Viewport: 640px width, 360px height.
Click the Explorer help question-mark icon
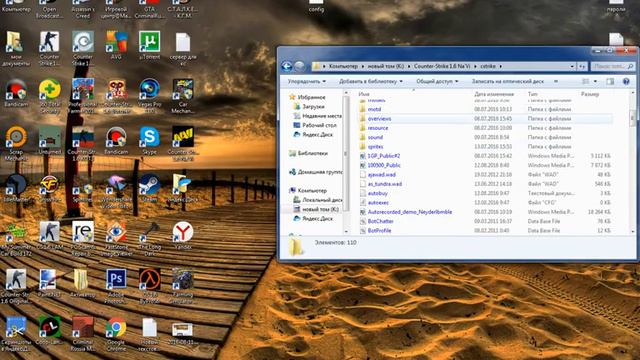coord(626,82)
